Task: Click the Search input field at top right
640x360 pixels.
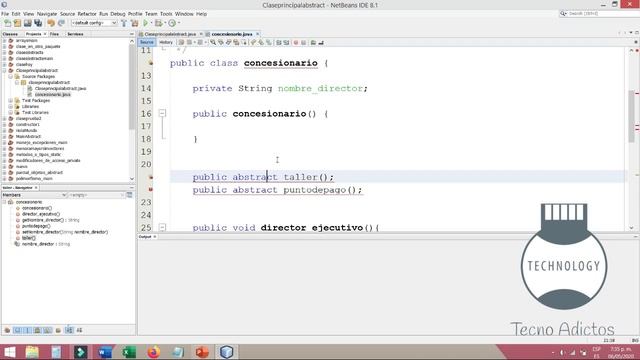Action: (603, 14)
